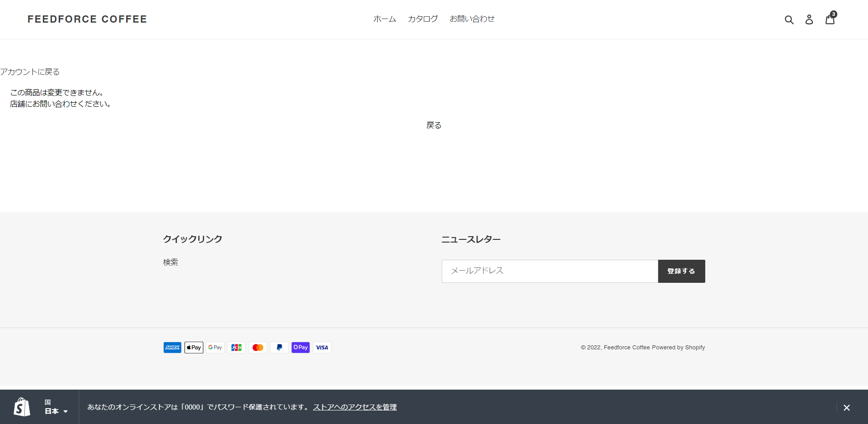Image resolution: width=868 pixels, height=424 pixels.
Task: Click the Shop Pay payment icon
Action: click(x=301, y=348)
